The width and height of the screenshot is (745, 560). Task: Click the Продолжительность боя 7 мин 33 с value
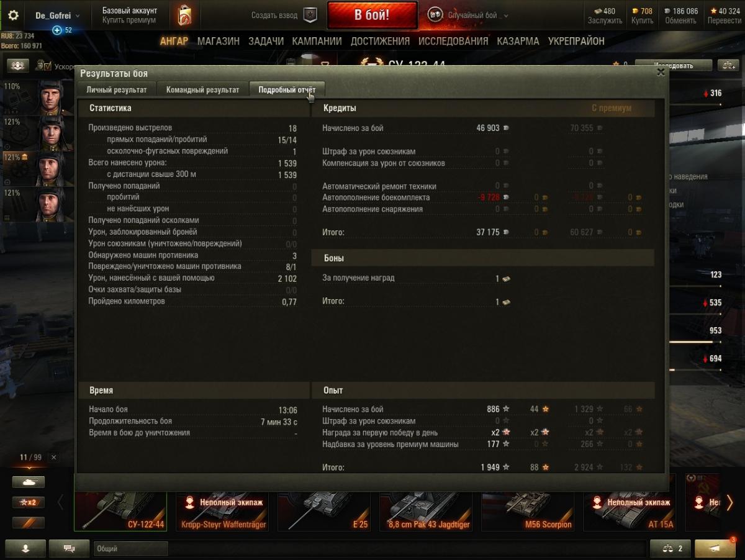[x=279, y=422]
